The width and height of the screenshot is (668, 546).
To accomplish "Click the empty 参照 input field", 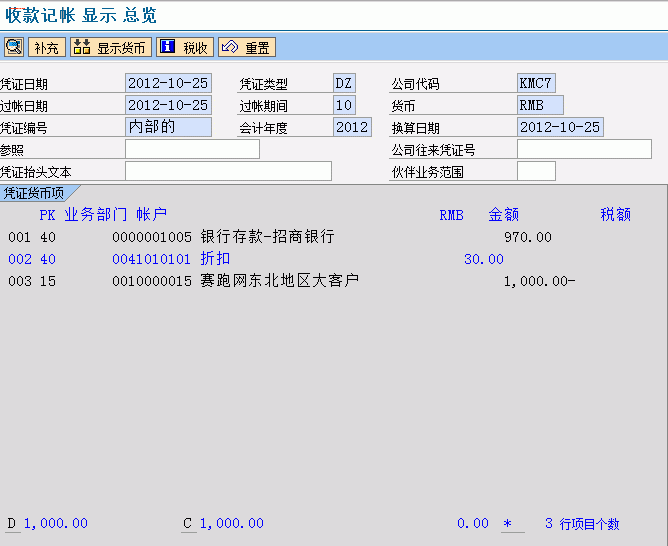I will [x=192, y=149].
